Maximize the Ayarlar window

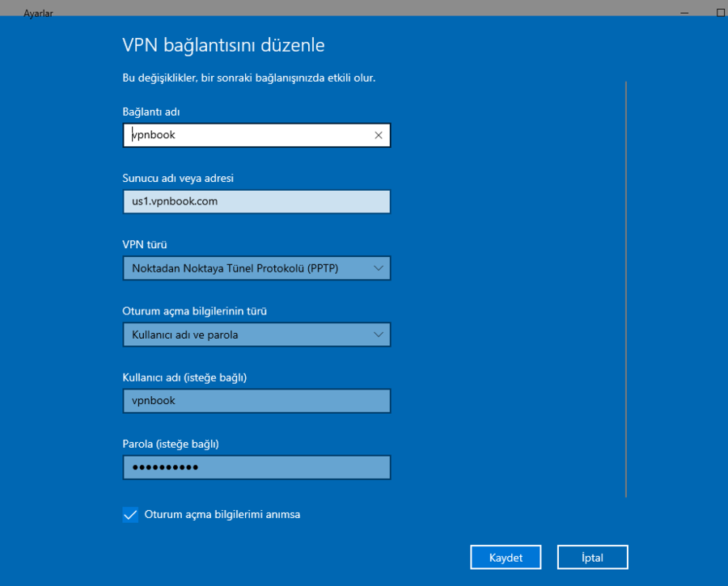pyautogui.click(x=721, y=13)
